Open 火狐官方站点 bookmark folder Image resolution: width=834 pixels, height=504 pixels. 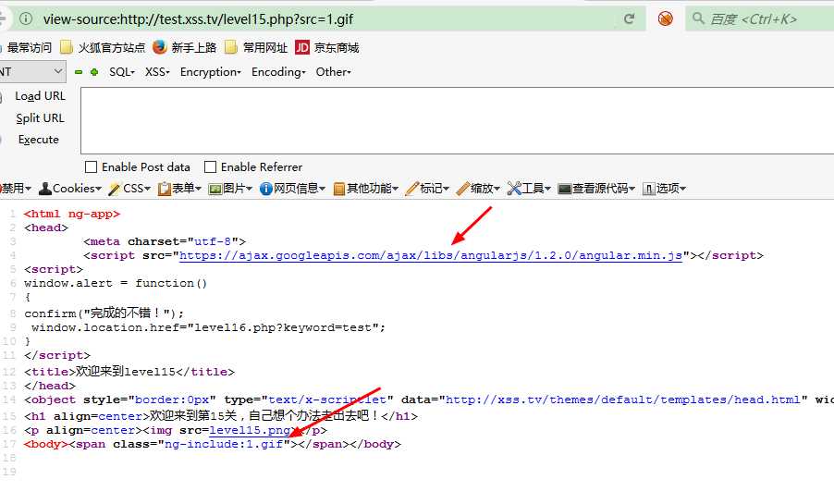[103, 48]
